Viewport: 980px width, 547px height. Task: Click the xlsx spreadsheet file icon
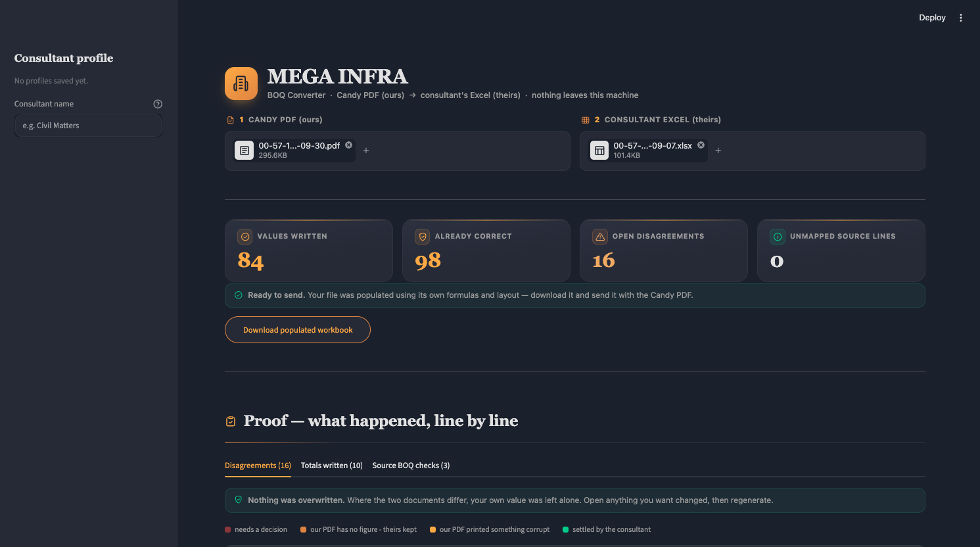pyautogui.click(x=599, y=151)
